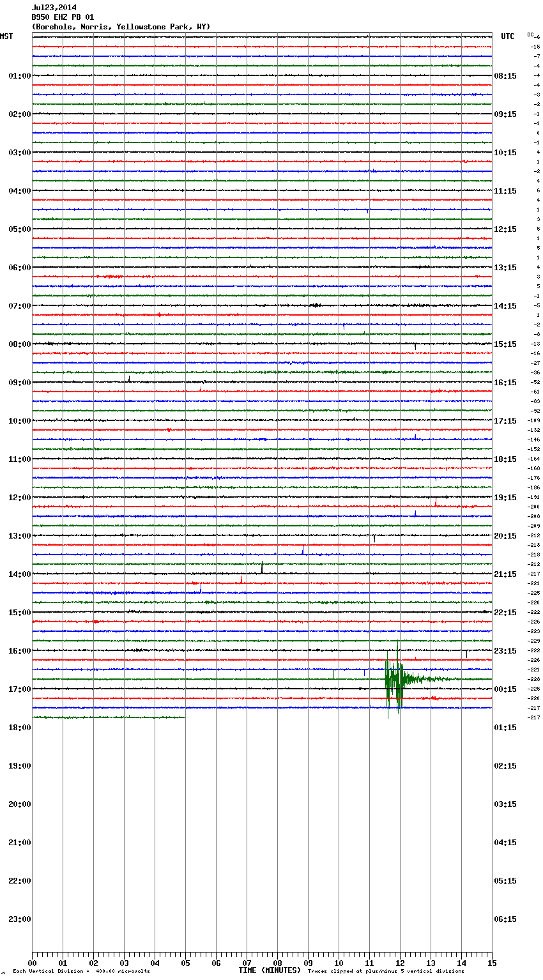This screenshot has height=980, width=543.
Task: Click the date label 'Jul23,2014'
Action: pos(54,8)
